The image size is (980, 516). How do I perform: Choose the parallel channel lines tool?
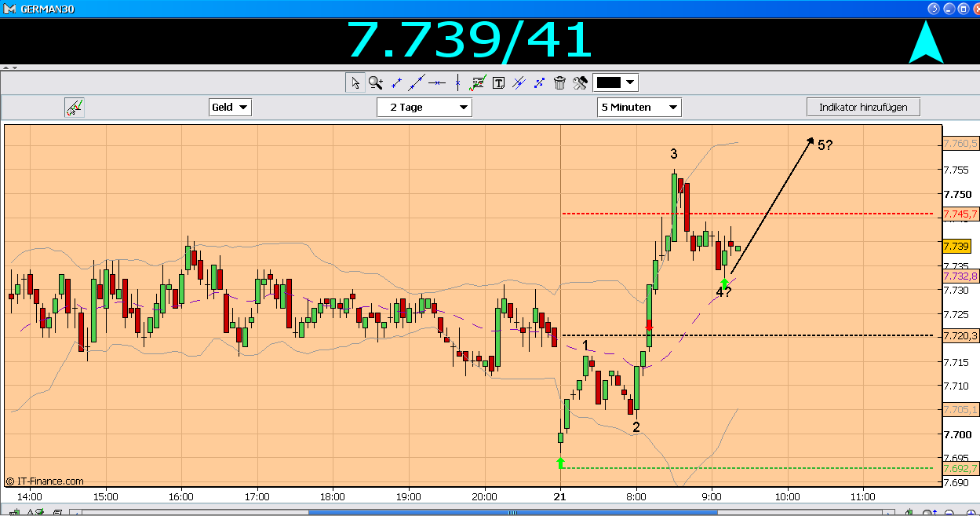pos(519,82)
